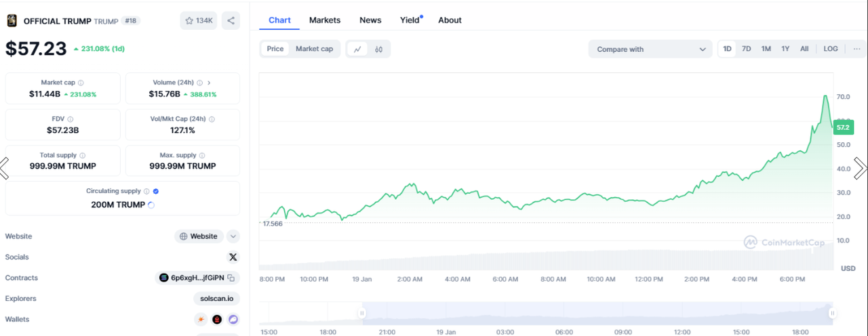Switch to the Yield tab
Viewport: 868px width, 336px height.
tap(410, 20)
